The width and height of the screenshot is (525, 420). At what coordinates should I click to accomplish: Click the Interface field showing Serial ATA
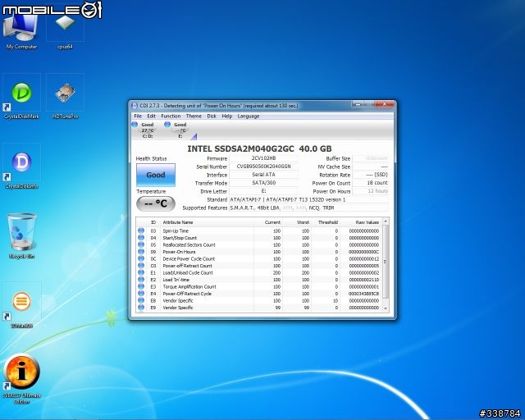pos(264,175)
